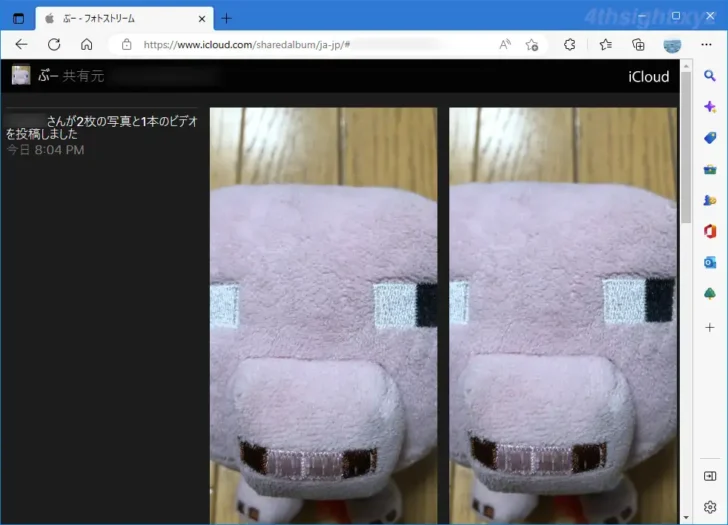Activate the Read aloud icon
Viewport: 728px width, 525px height.
coord(505,45)
